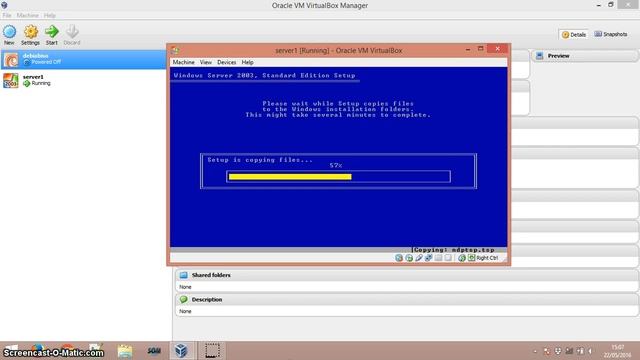Screen dimensions: 640x360
Task: Open Help menu in server1 VM window
Action: click(247, 62)
